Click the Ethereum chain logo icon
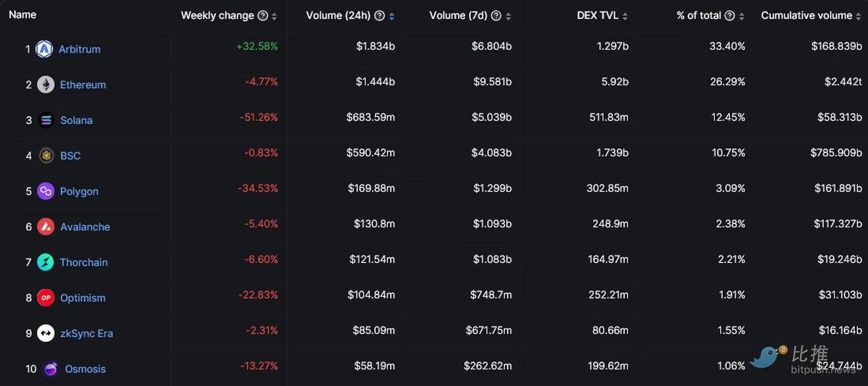 [x=46, y=85]
